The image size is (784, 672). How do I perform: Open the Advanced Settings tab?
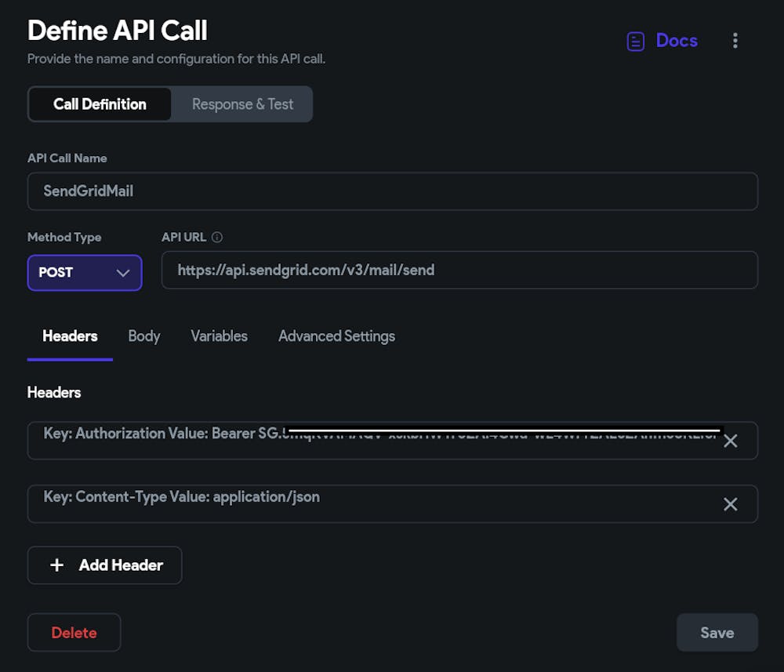tap(336, 336)
